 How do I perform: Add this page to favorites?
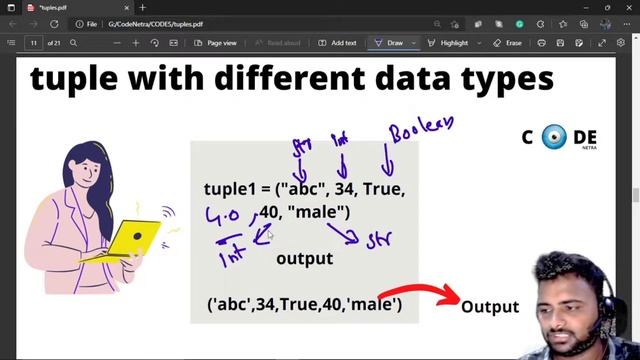point(455,24)
